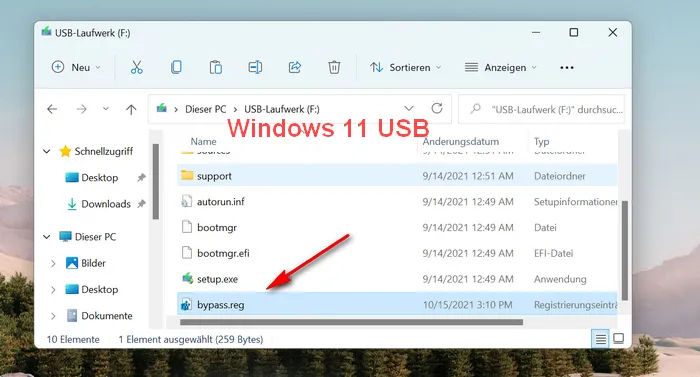Click the 'Anwendung' type cell
The height and width of the screenshot is (377, 700).
click(560, 279)
